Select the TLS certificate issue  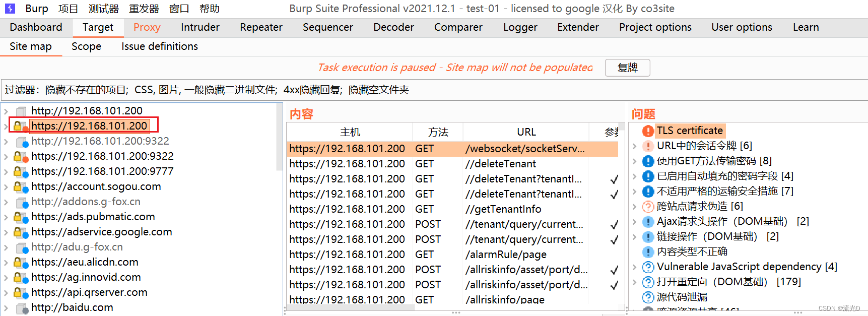pyautogui.click(x=690, y=131)
